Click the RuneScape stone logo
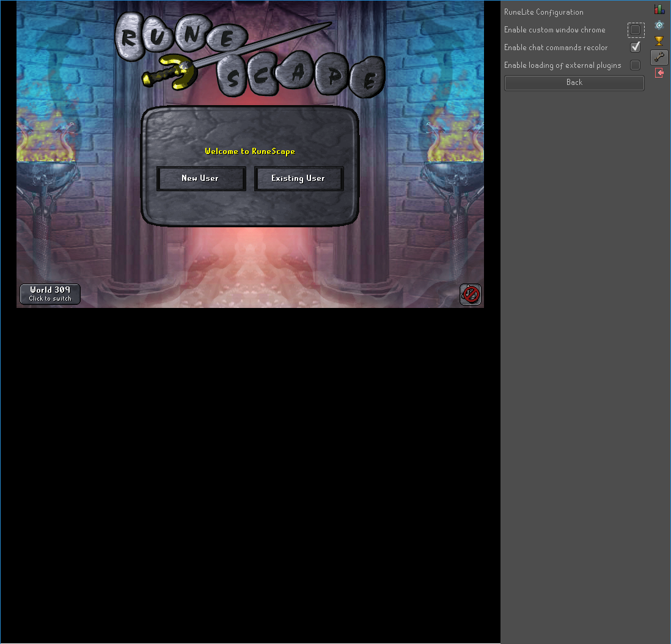The image size is (671, 644). [x=249, y=54]
